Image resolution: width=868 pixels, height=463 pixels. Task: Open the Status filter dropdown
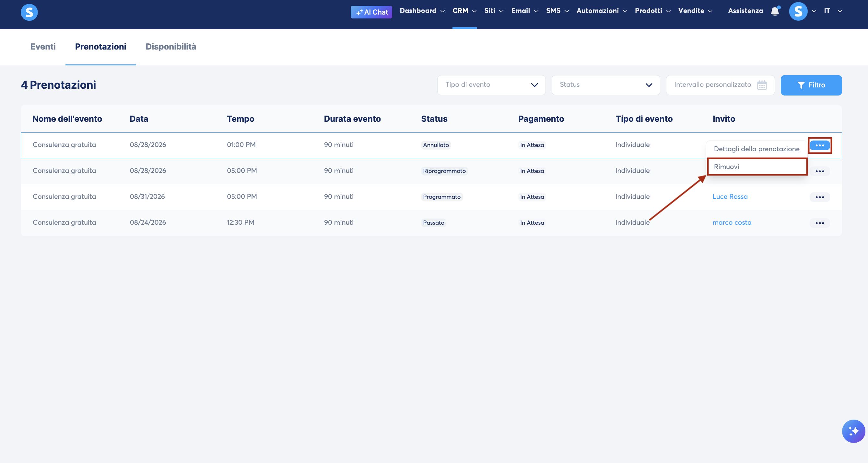(x=605, y=85)
